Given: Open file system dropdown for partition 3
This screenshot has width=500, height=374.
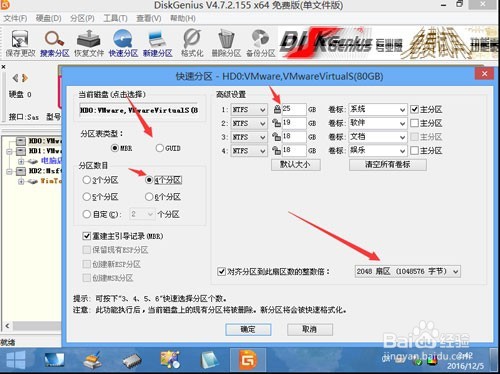Looking at the screenshot, I should pos(249,137).
